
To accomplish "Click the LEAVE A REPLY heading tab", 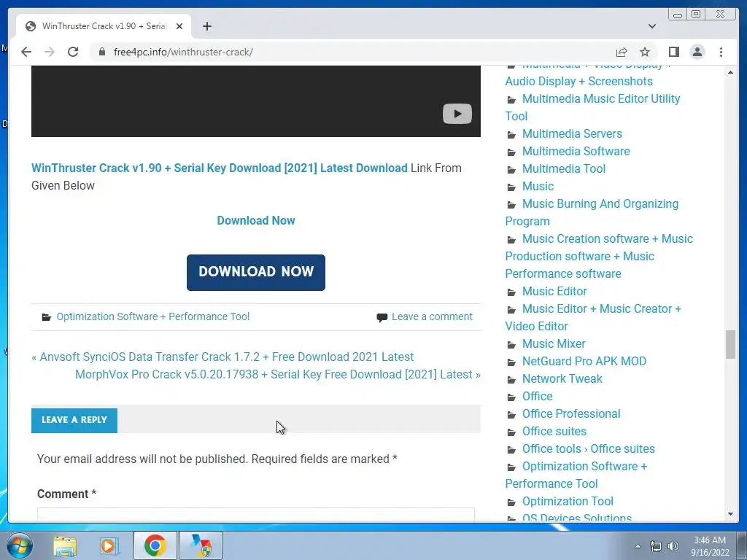I will (x=74, y=420).
